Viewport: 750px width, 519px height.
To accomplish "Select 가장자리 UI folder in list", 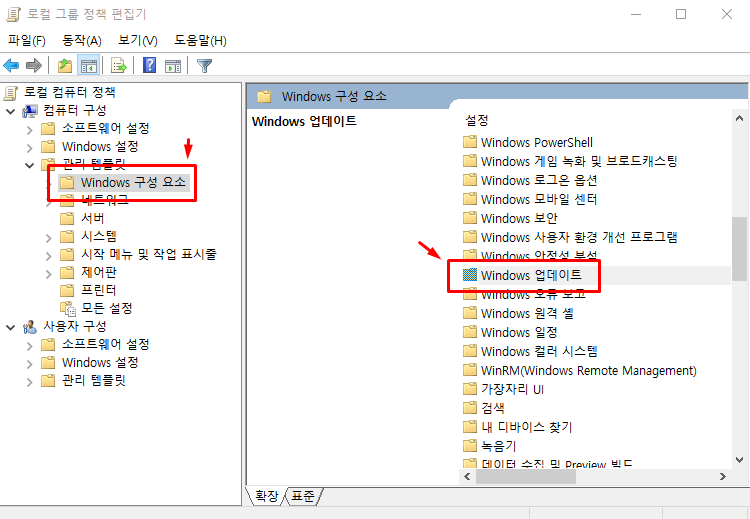I will [x=512, y=389].
